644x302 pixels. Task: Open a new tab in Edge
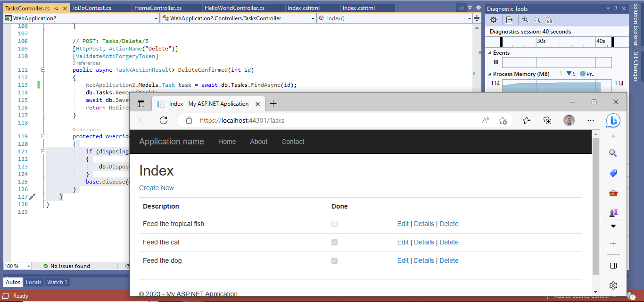(x=273, y=104)
